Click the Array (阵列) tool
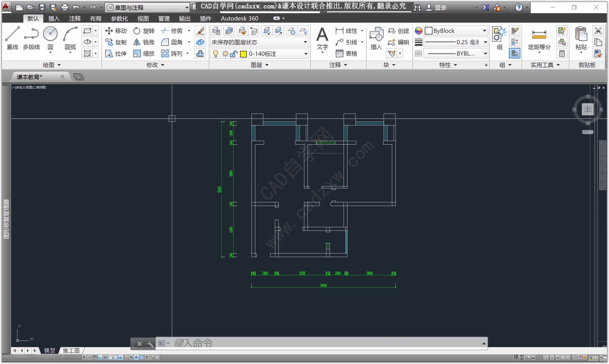The image size is (609, 364). (172, 53)
